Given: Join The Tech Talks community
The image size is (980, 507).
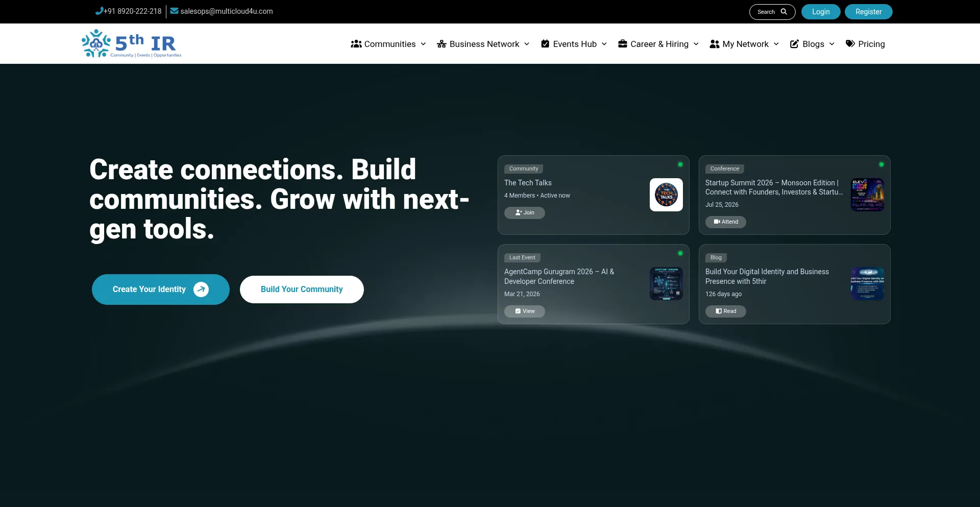Looking at the screenshot, I should [x=525, y=213].
